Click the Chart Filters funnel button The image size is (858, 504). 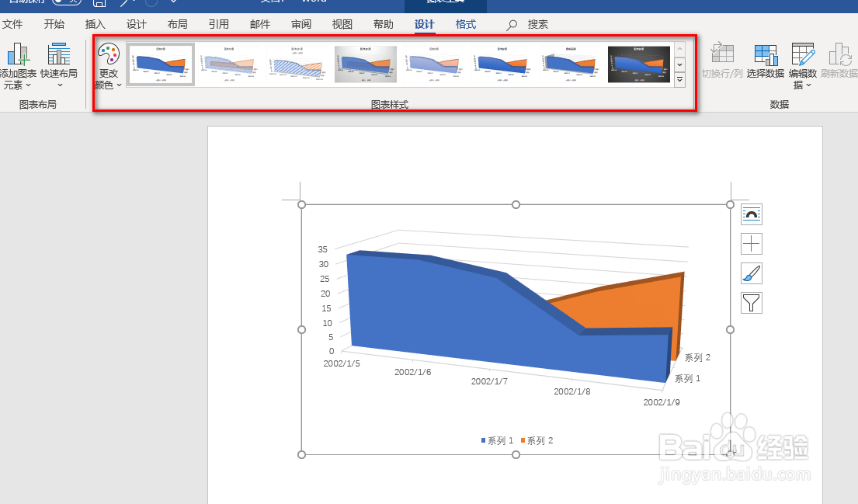tap(752, 303)
